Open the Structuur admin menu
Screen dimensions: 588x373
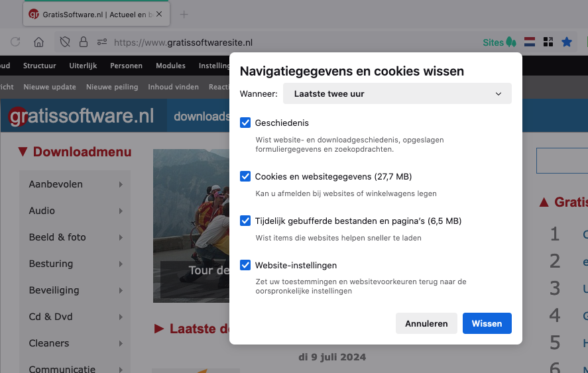(x=40, y=66)
